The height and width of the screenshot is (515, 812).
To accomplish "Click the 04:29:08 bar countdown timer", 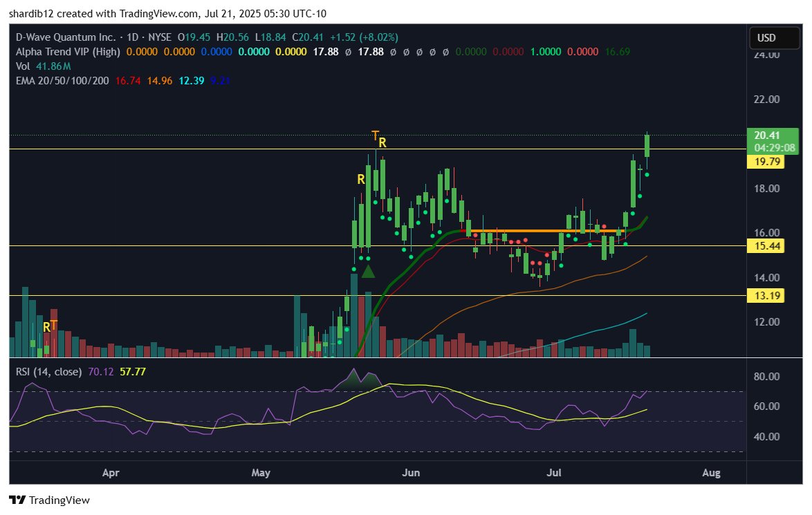I will pyautogui.click(x=774, y=148).
